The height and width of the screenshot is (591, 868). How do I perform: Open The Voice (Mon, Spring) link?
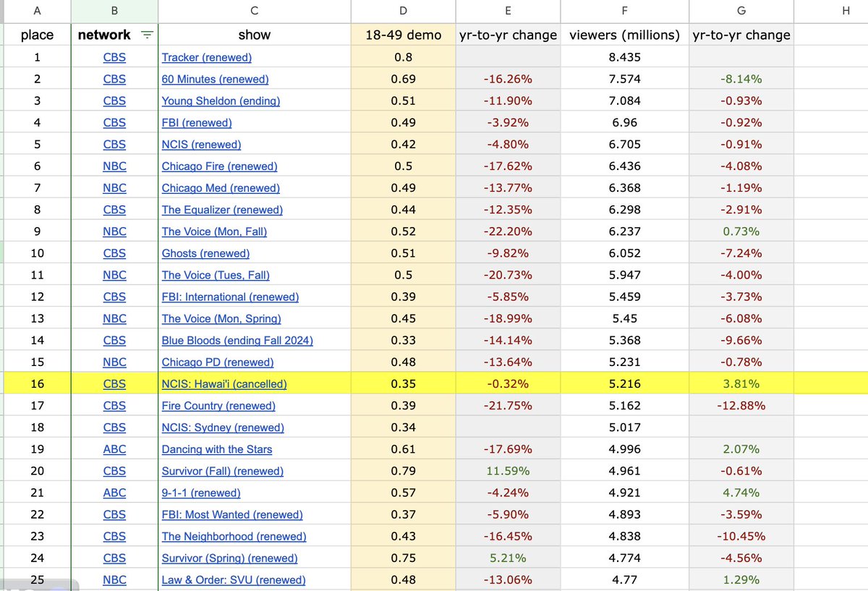(221, 318)
